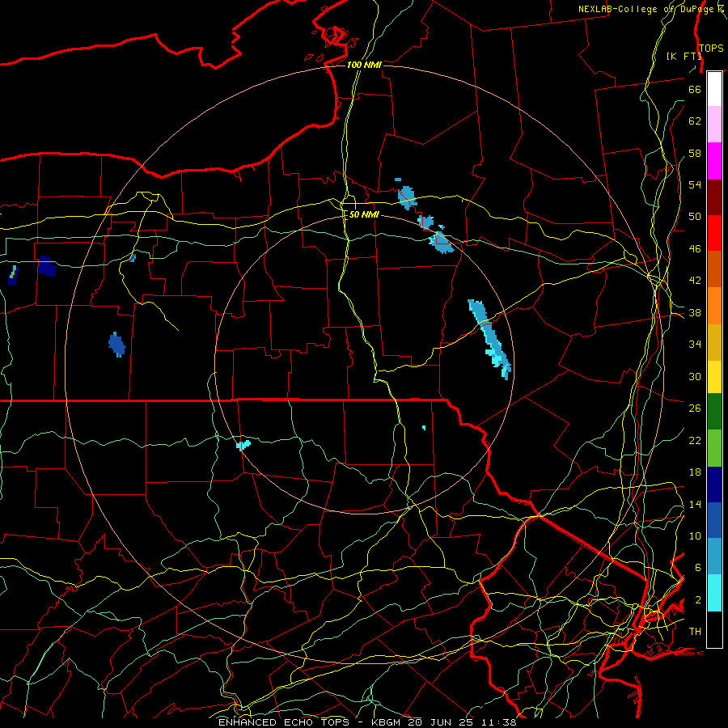
Task: Click legend value '30'
Action: click(x=695, y=376)
